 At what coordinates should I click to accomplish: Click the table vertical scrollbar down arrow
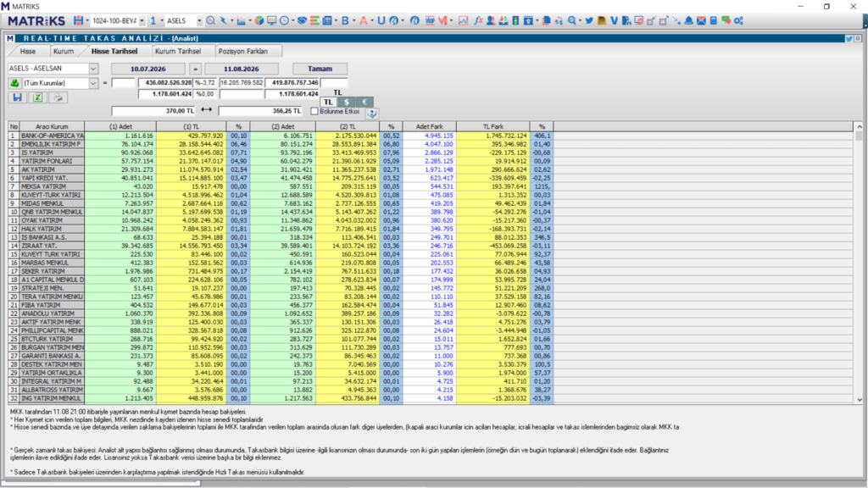point(860,400)
